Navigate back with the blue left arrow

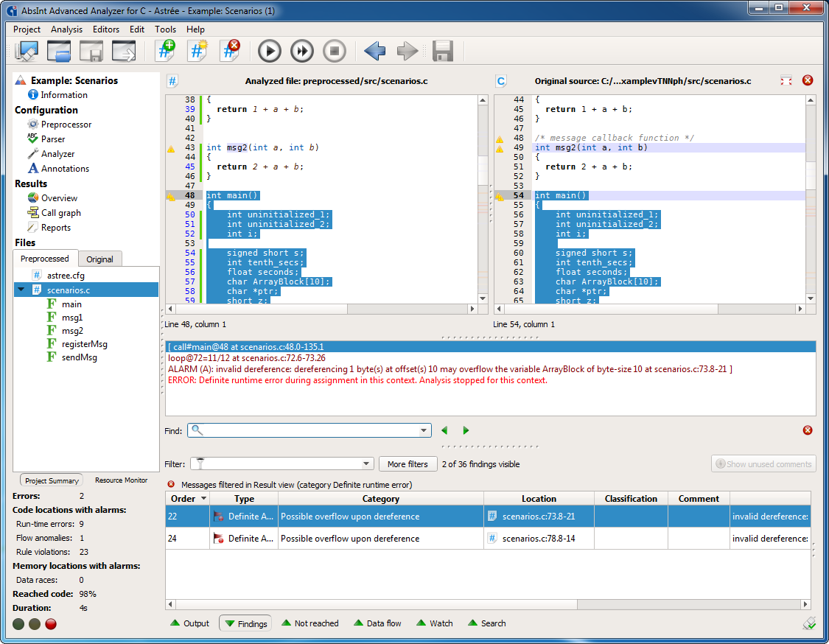click(x=375, y=52)
